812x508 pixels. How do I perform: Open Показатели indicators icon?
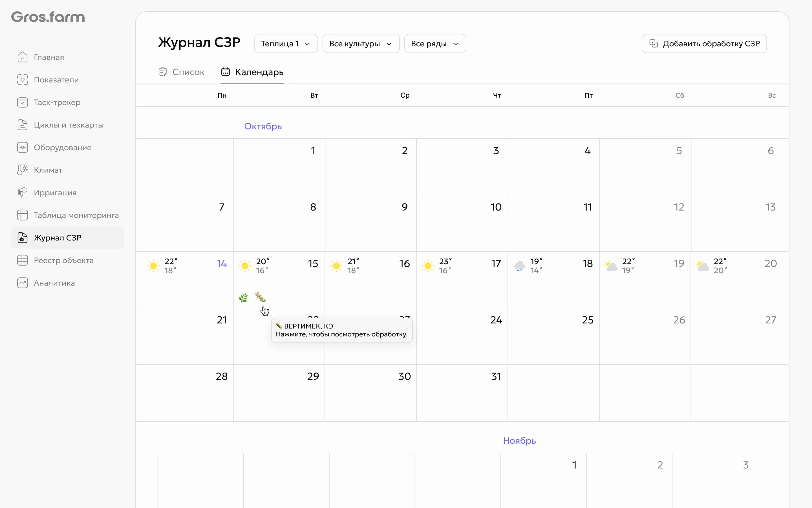(23, 80)
